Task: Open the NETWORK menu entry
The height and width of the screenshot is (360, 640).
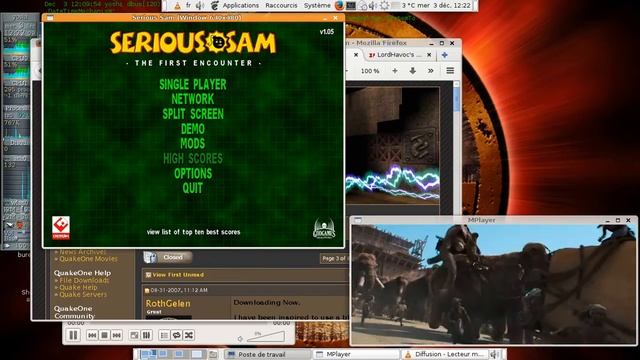Action: pyautogui.click(x=193, y=99)
